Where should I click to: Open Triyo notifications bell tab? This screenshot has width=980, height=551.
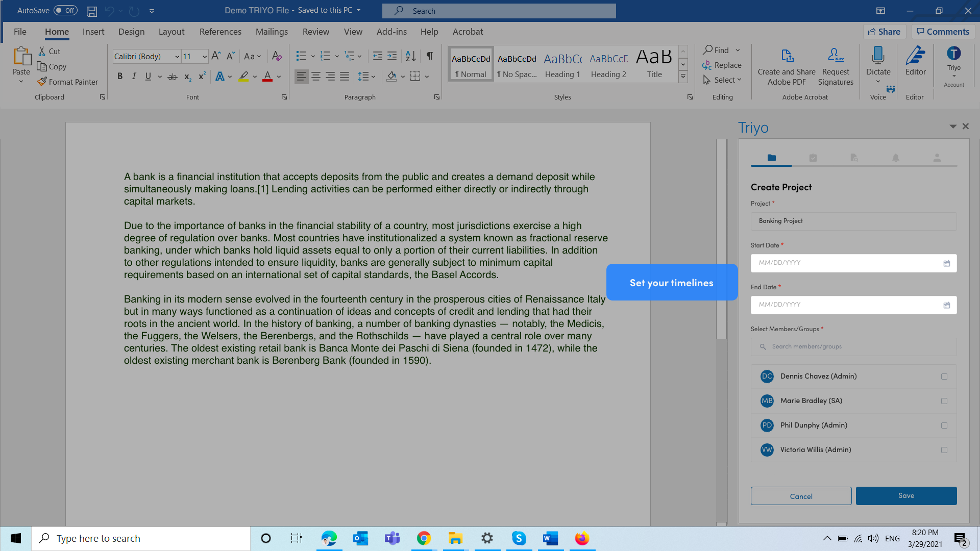pos(896,158)
